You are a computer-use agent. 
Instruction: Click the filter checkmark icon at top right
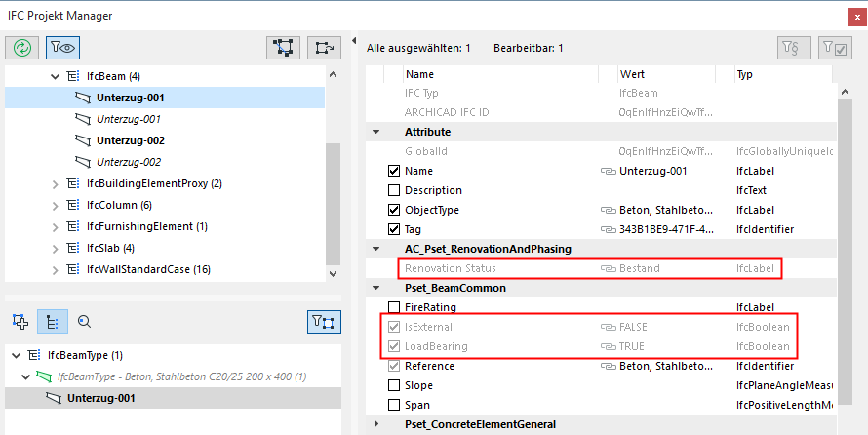tap(835, 47)
